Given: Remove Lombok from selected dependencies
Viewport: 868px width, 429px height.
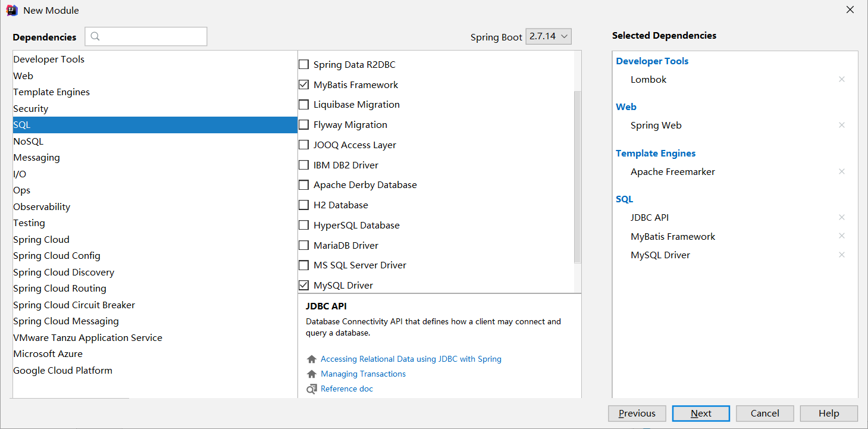Looking at the screenshot, I should tap(841, 79).
